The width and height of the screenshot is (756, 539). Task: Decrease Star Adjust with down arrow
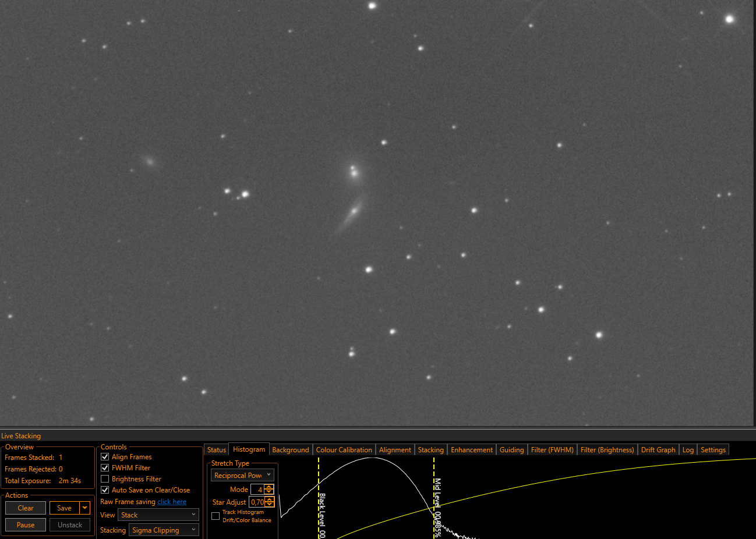tap(269, 505)
